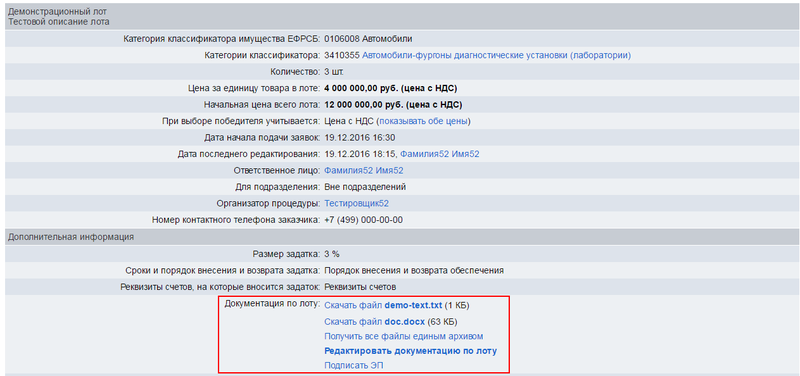800x376 pixels.
Task: Click the 19.12.2016 16:30 start date value
Action: (360, 138)
